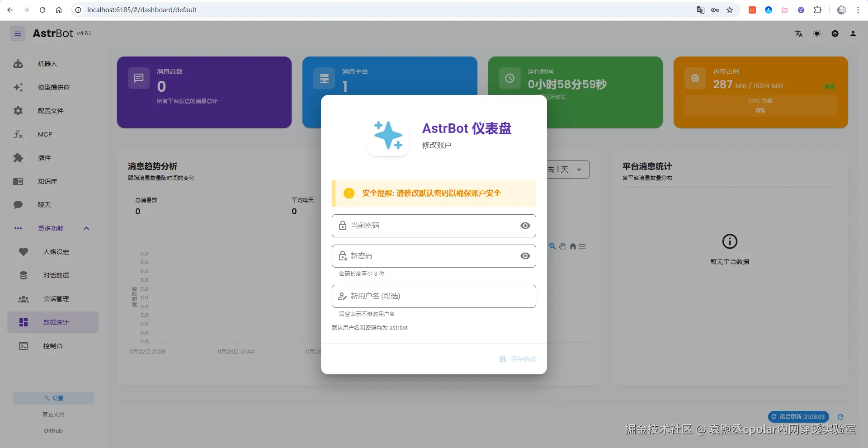Select the chart zoom magnifier tool
The image size is (868, 448).
click(552, 246)
